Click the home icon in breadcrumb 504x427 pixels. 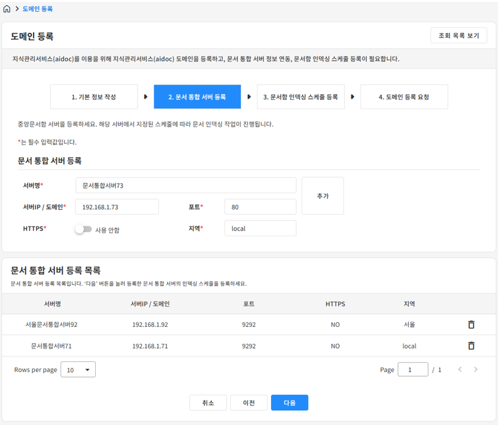click(7, 9)
